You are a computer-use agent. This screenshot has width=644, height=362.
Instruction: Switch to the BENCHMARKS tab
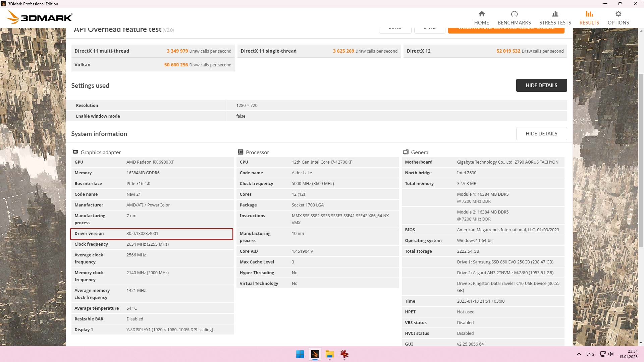(x=514, y=22)
